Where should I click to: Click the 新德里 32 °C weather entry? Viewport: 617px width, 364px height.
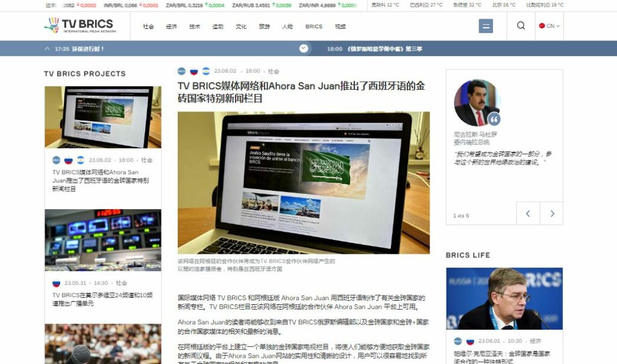click(x=467, y=5)
